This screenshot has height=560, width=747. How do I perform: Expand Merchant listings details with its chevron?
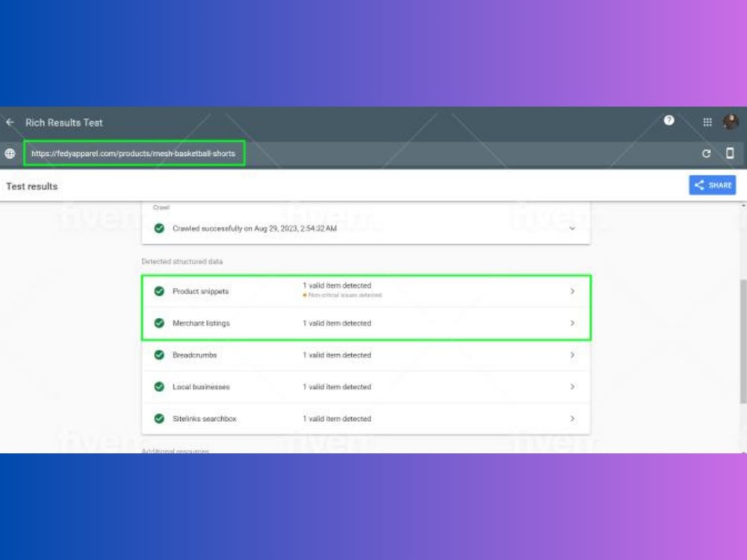point(573,323)
